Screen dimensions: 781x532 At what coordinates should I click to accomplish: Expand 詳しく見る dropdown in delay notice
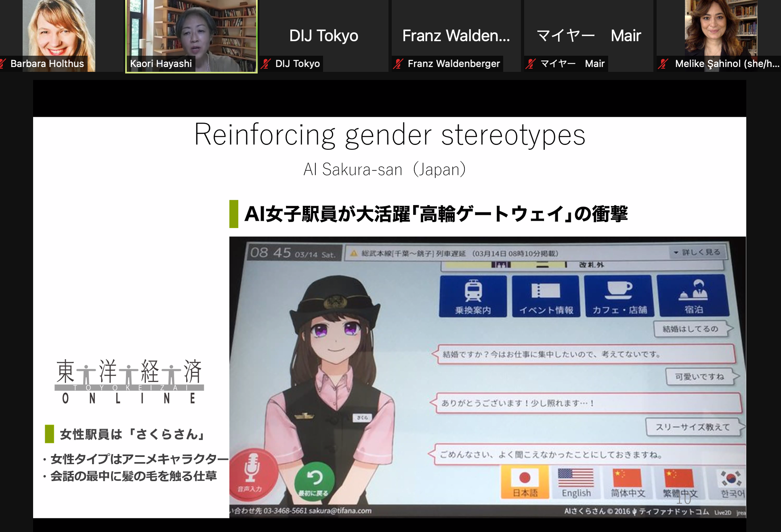[x=697, y=252]
